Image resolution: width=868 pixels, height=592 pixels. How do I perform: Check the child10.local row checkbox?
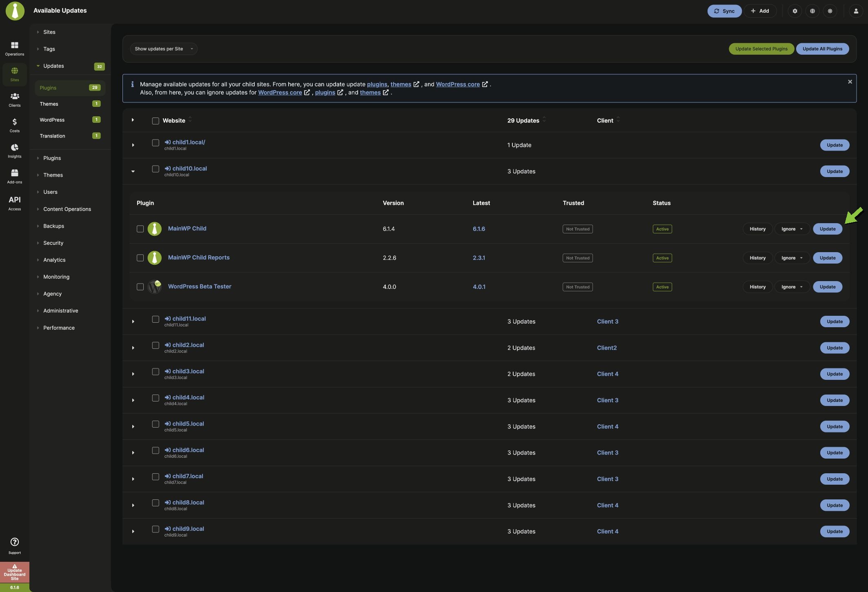click(x=156, y=169)
